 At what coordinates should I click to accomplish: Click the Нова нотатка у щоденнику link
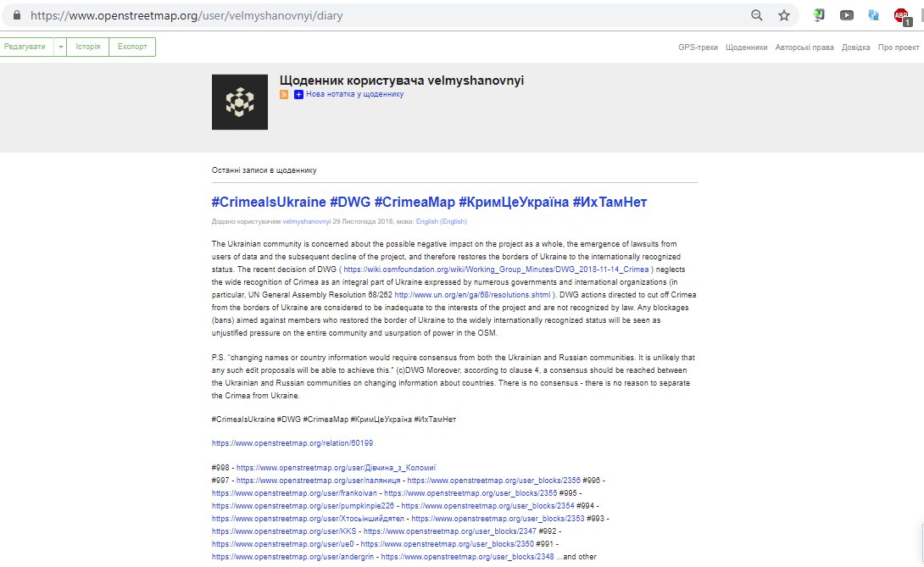[x=354, y=94]
